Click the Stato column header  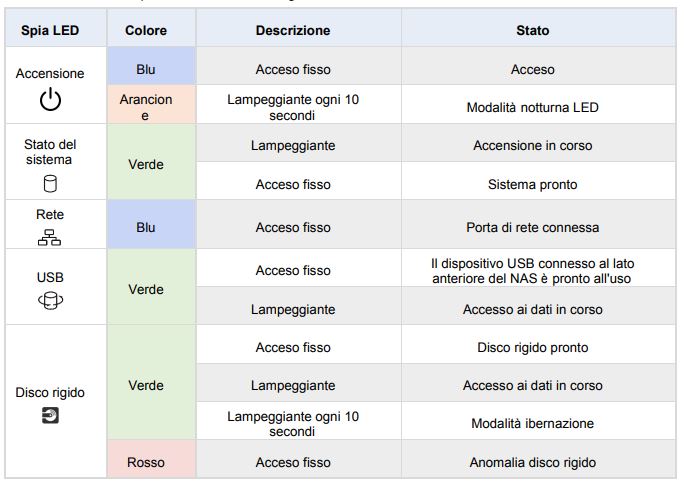pos(532,31)
